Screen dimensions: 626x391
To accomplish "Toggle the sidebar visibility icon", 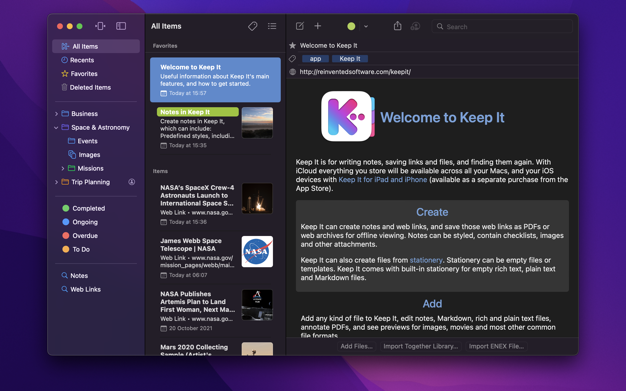I will pos(121,26).
